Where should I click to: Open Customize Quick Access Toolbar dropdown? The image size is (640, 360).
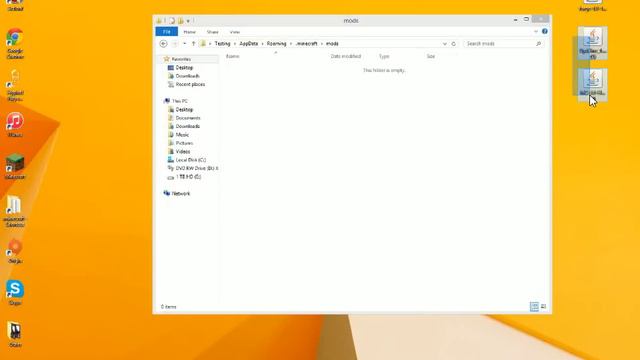click(188, 20)
